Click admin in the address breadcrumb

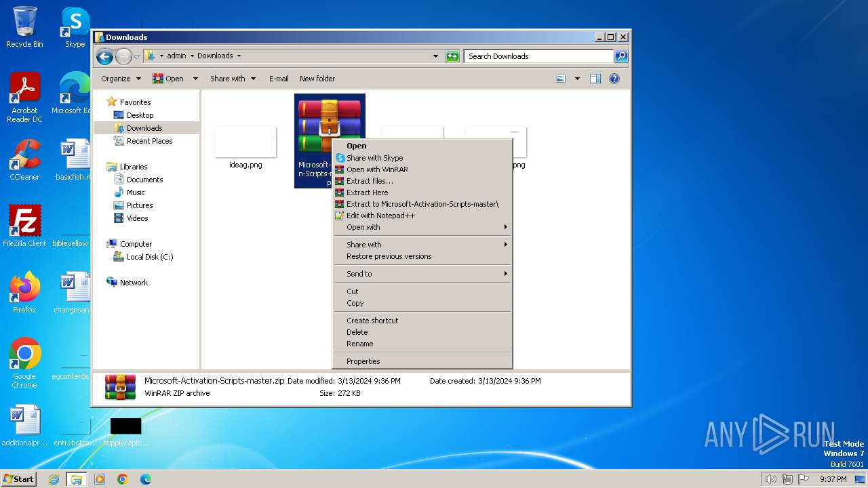pyautogui.click(x=176, y=56)
